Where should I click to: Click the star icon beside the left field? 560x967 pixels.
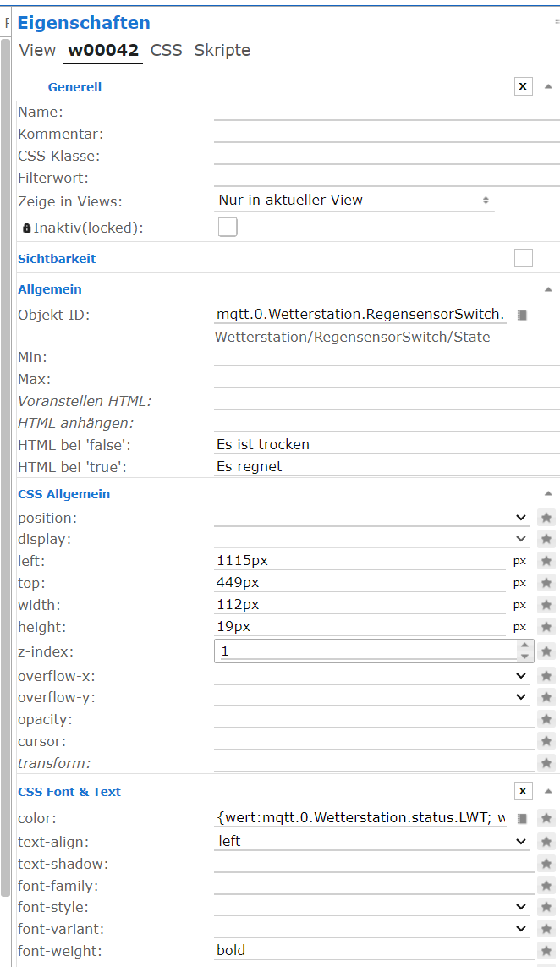(546, 560)
